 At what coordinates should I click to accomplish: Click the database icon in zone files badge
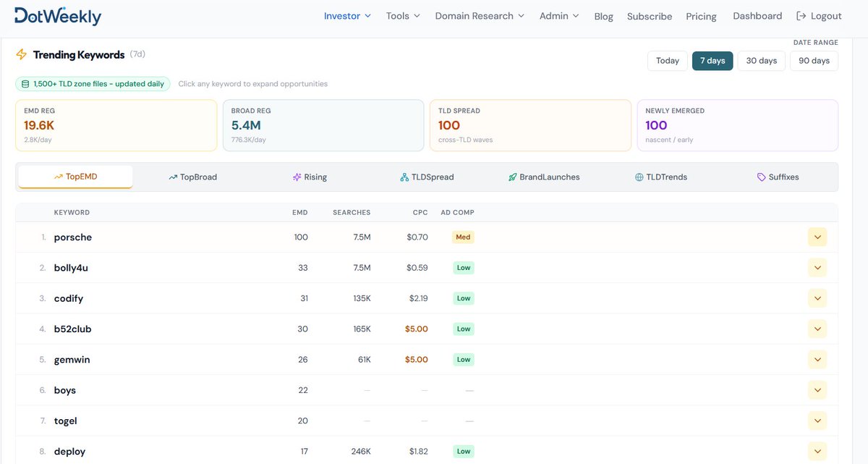(25, 84)
